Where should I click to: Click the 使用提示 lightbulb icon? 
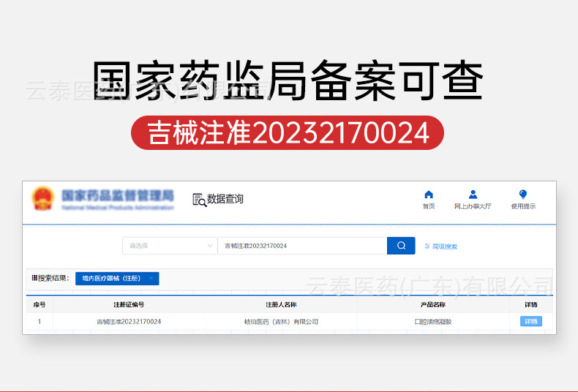522,194
